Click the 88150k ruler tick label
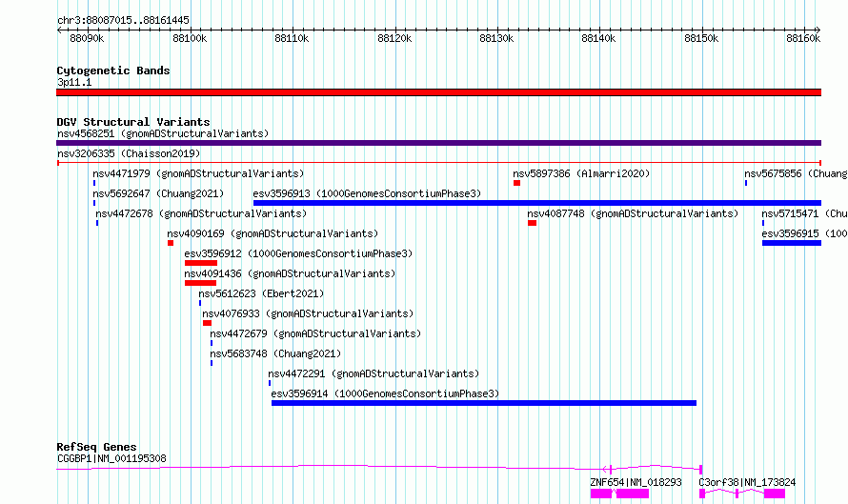The image size is (848, 504). (701, 38)
